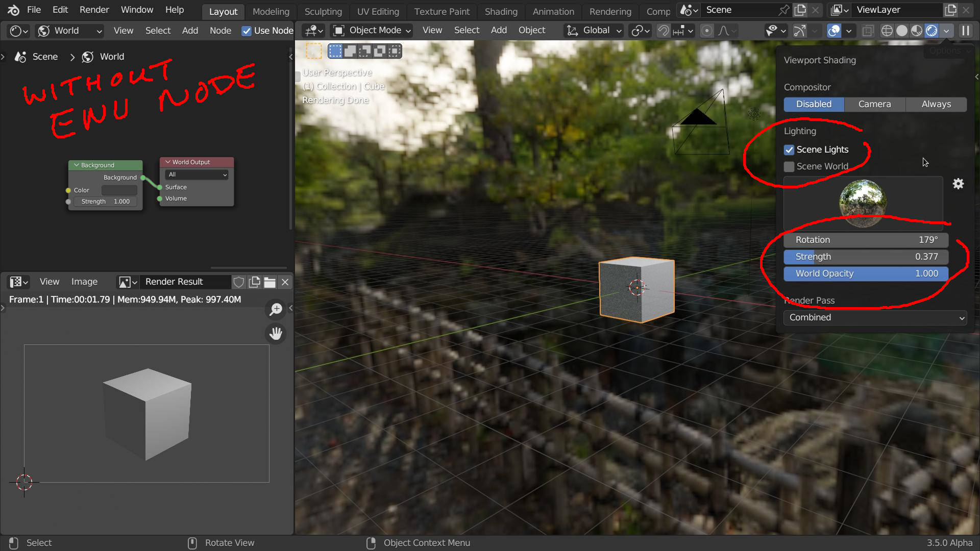Enable Rendered viewport shading mode
The width and height of the screenshot is (980, 551).
coord(932,31)
